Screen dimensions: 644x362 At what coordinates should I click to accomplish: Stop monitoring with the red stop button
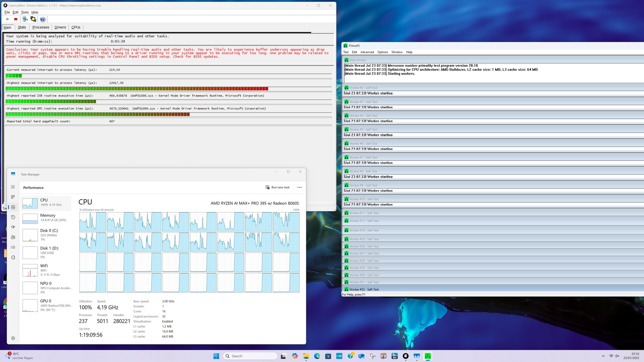point(16,19)
